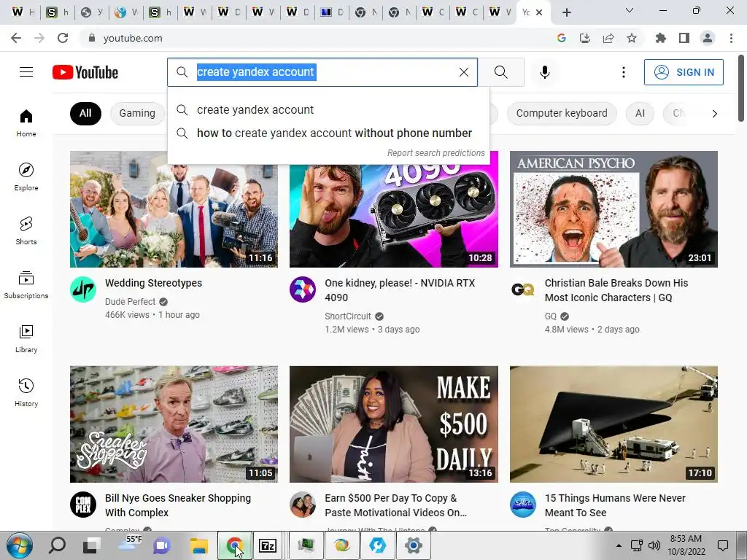Open Wedding Stereotypes video thumbnail

coord(174,209)
